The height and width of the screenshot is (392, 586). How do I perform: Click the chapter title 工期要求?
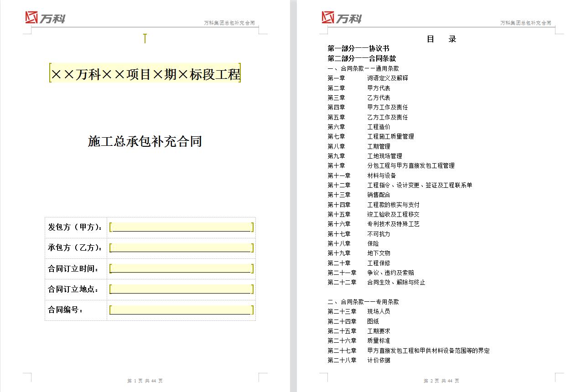(379, 331)
